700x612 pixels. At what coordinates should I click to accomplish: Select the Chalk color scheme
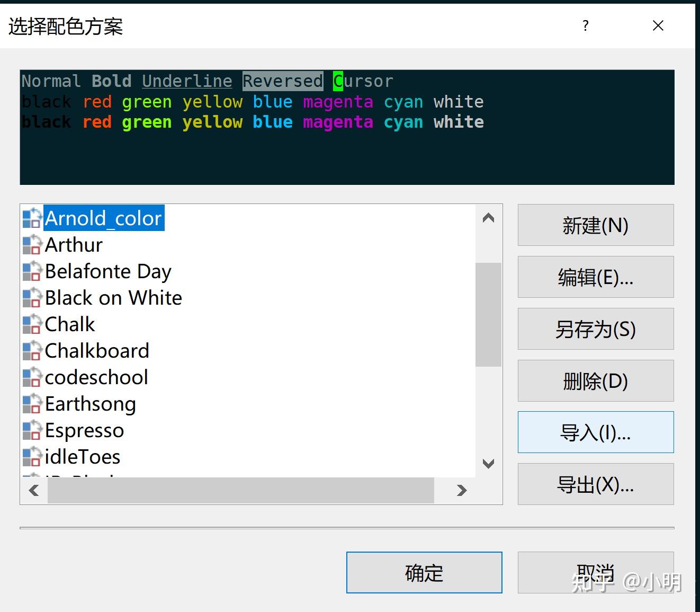(x=69, y=324)
